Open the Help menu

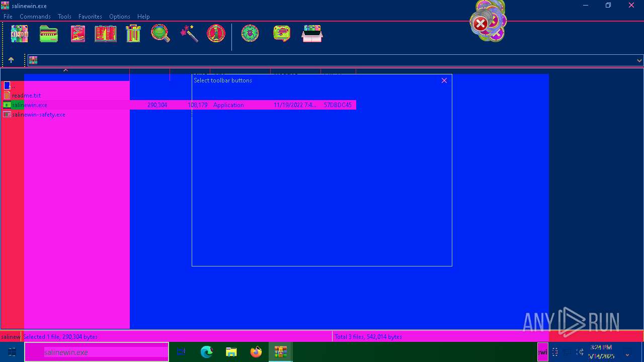click(143, 17)
